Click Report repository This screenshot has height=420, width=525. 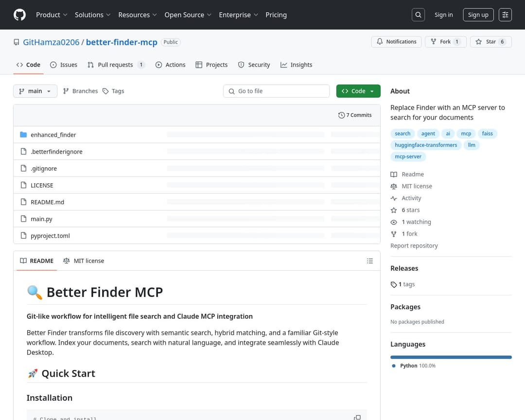click(414, 245)
